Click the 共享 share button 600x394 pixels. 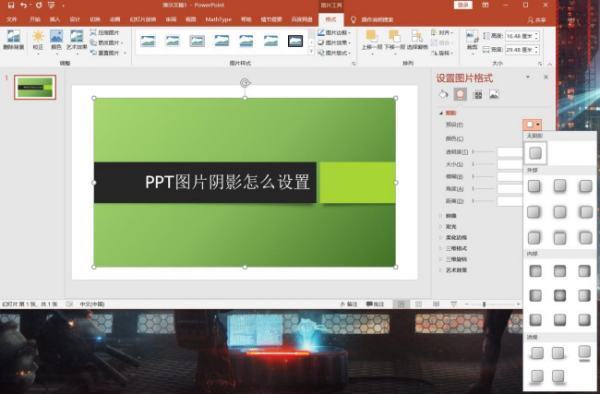[537, 20]
